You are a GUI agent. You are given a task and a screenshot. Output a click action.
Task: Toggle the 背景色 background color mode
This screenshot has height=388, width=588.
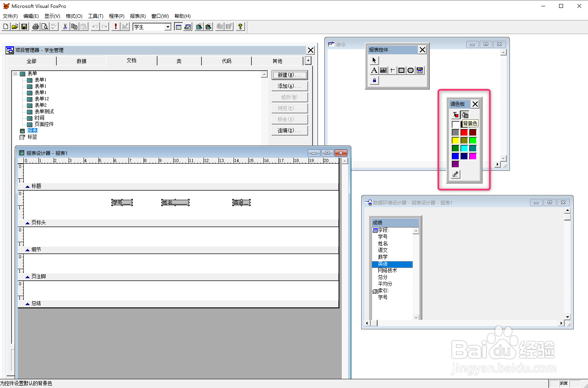click(464, 115)
